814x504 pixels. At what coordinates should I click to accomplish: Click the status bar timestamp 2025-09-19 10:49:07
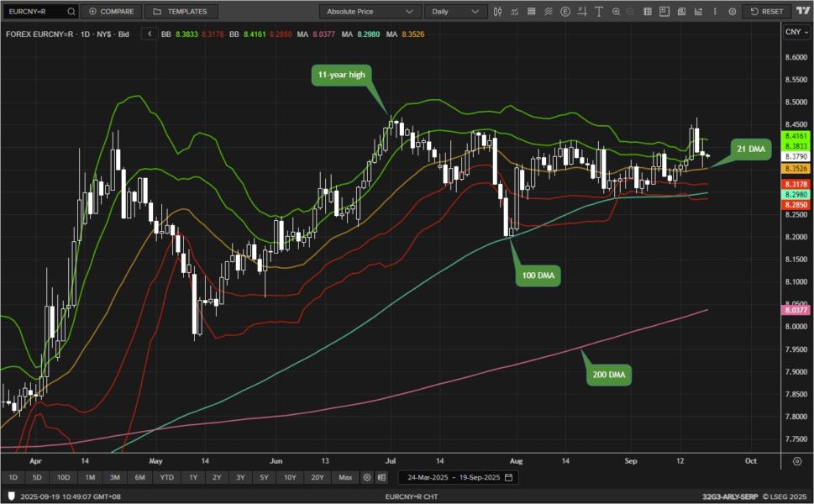point(71,496)
